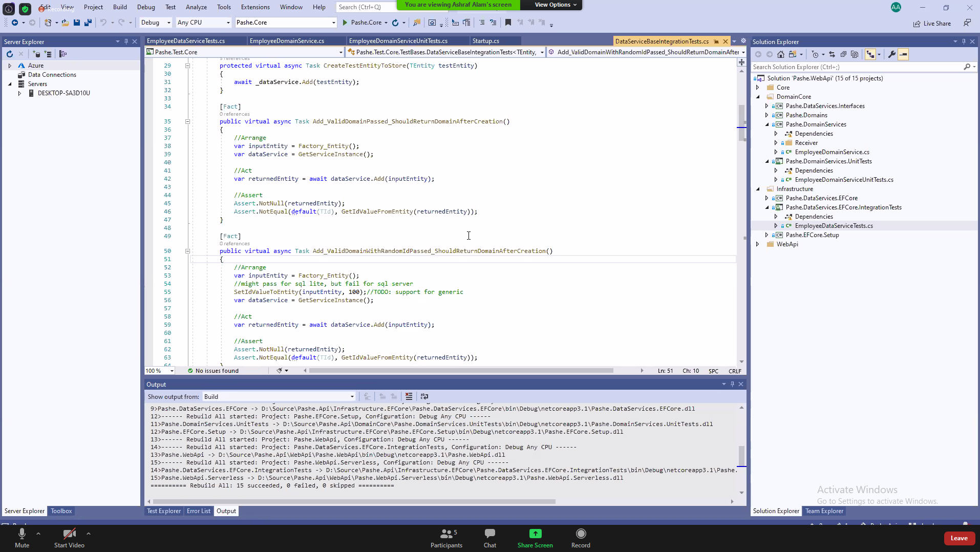The height and width of the screenshot is (552, 980).
Task: Select EmployeeDomainServiceUnitTests.cs in Solution Explorer
Action: (x=844, y=180)
